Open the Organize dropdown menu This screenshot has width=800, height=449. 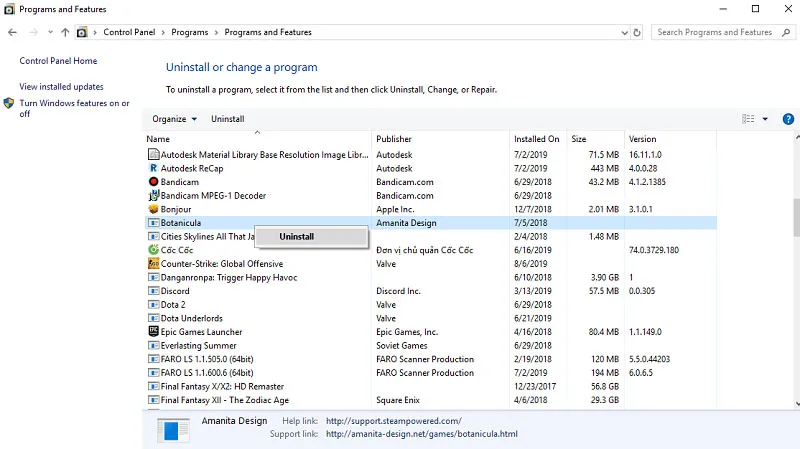point(174,119)
